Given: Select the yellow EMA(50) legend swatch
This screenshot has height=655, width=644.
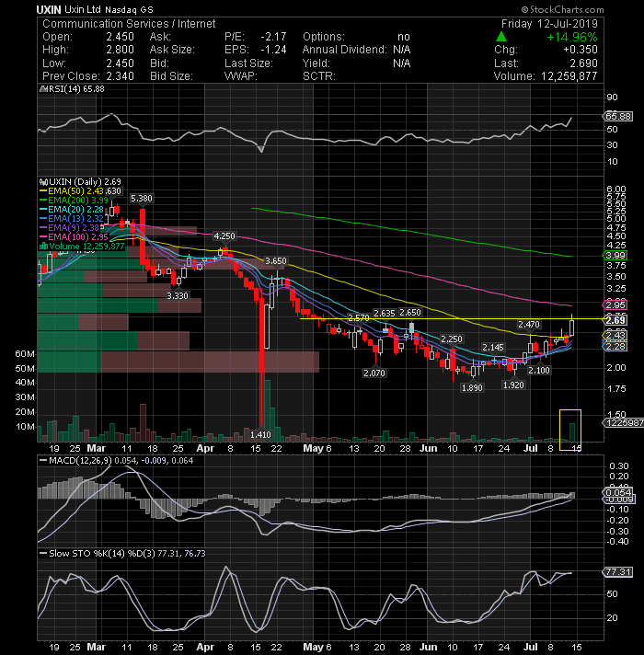Looking at the screenshot, I should coord(43,191).
